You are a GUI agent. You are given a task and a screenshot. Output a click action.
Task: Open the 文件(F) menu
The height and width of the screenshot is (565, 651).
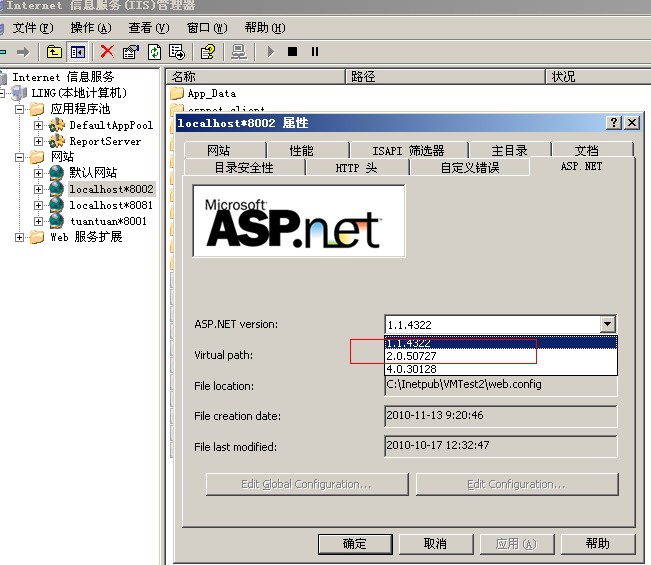33,28
